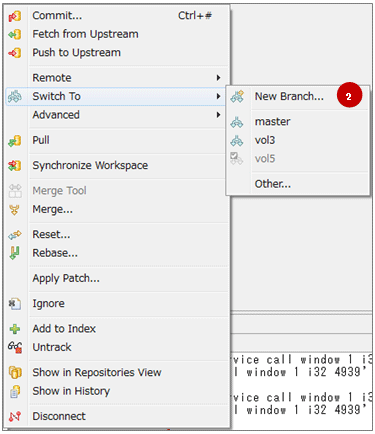
Task: Click the Merge icon
Action: click(x=14, y=210)
